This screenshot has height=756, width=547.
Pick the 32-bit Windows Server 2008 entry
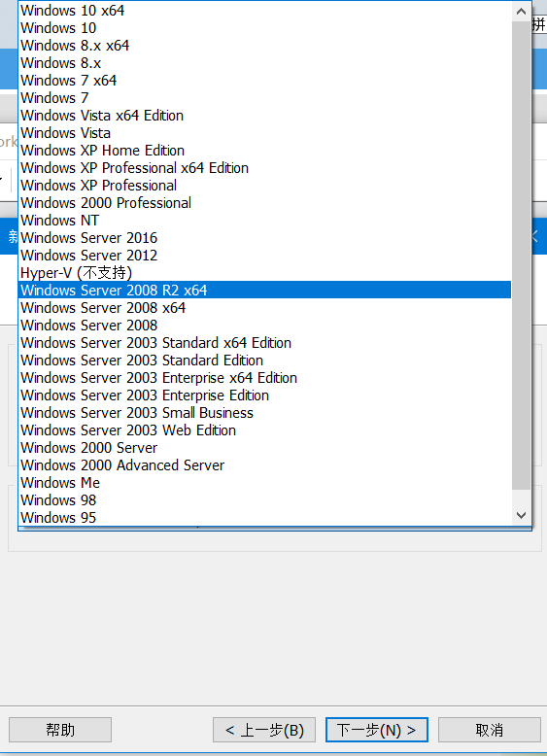(x=264, y=325)
